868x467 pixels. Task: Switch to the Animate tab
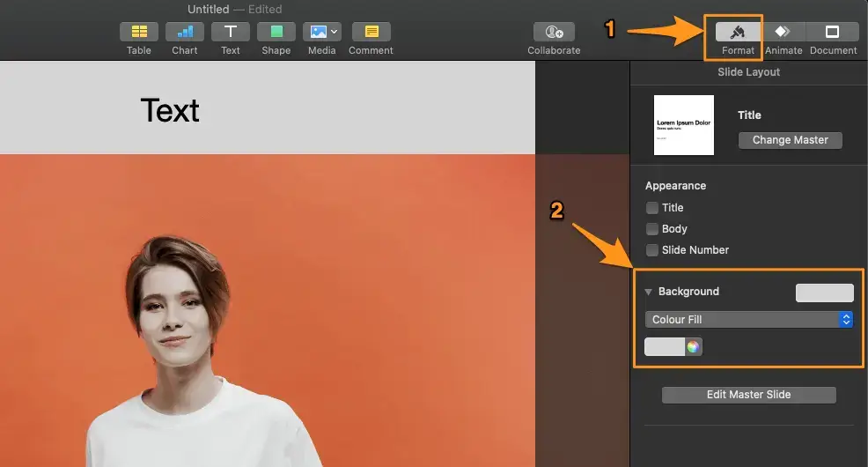click(783, 33)
